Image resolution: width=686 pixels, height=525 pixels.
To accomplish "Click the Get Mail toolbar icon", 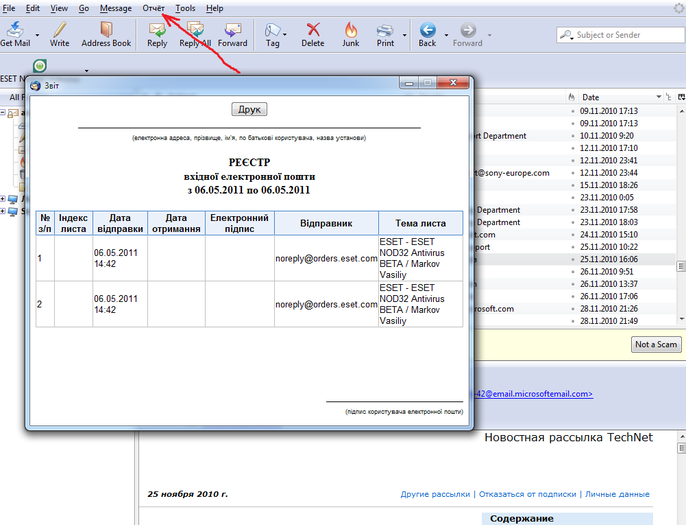I will [15, 30].
